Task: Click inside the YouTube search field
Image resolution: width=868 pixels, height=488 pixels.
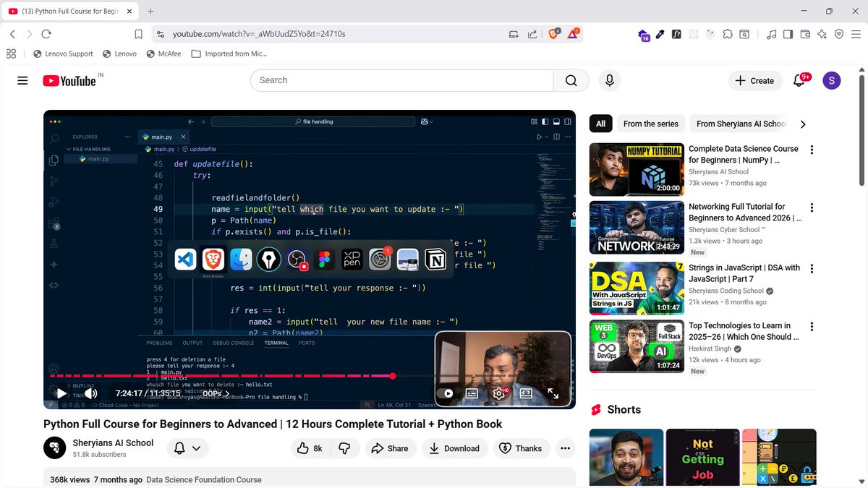Action: coord(398,80)
